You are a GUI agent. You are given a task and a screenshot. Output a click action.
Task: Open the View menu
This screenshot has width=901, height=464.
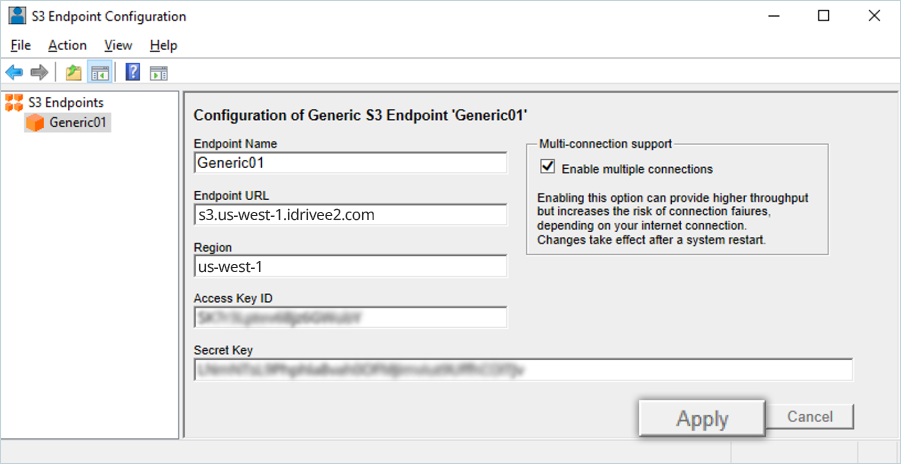tap(118, 45)
